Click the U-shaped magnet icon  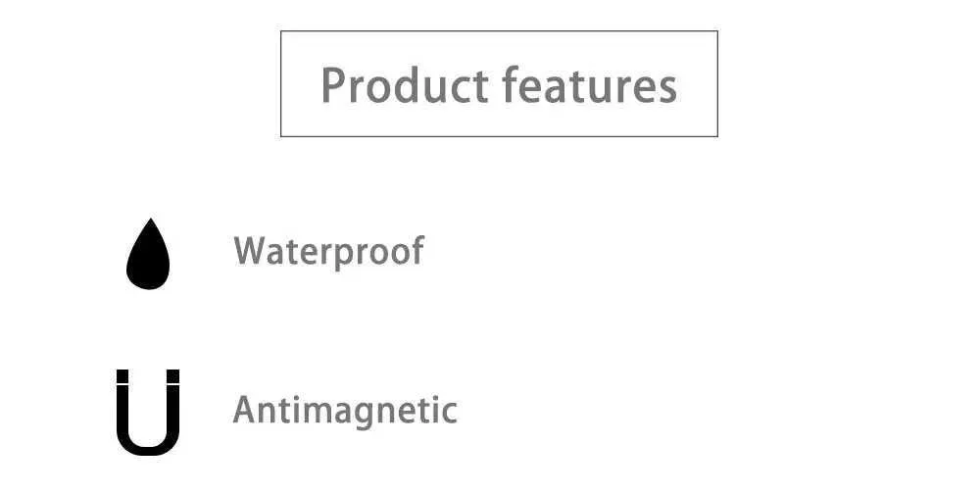pos(148,412)
